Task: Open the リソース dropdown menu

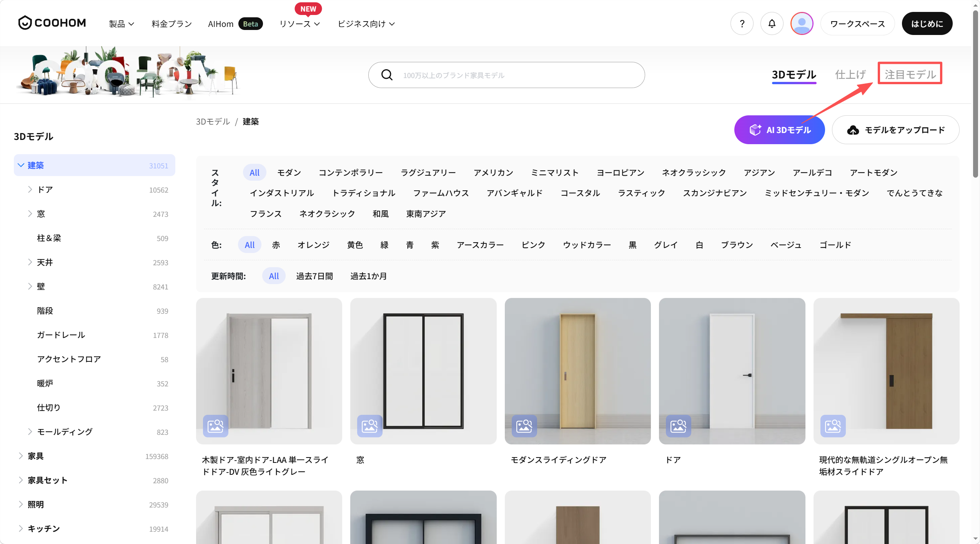Action: click(300, 24)
